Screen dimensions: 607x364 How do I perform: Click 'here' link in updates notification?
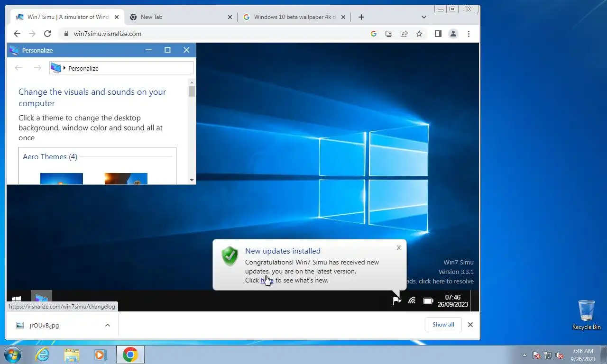(267, 280)
